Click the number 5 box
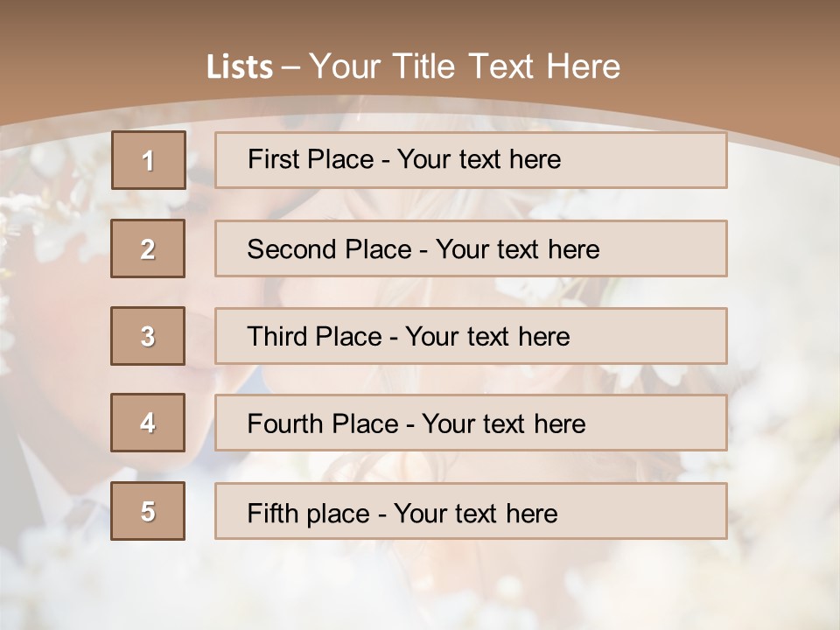 coord(148,511)
